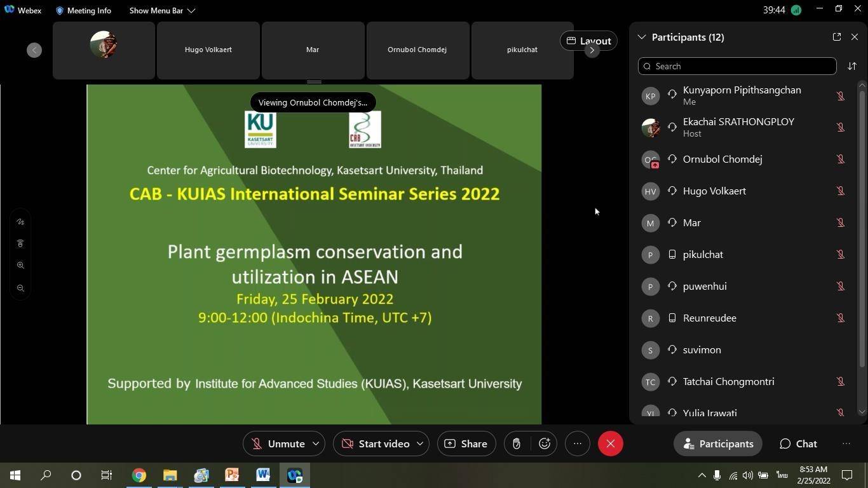Image resolution: width=868 pixels, height=488 pixels.
Task: Toggle the muted mic for Mar
Action: click(x=840, y=222)
